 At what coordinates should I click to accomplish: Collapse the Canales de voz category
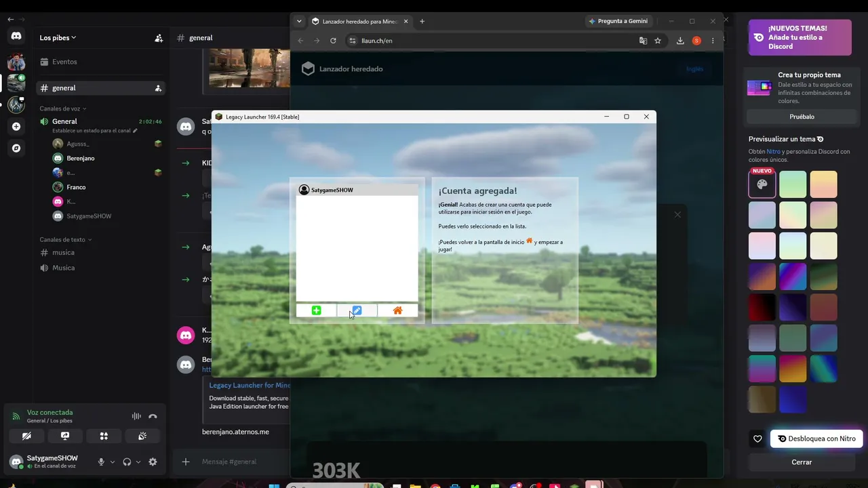coord(63,108)
